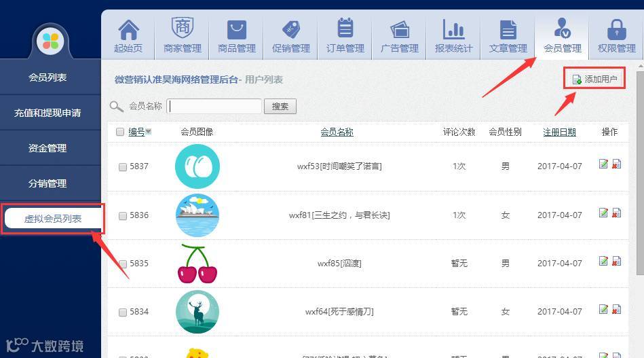Open 订单管理 order management
The image size is (644, 358).
click(345, 36)
